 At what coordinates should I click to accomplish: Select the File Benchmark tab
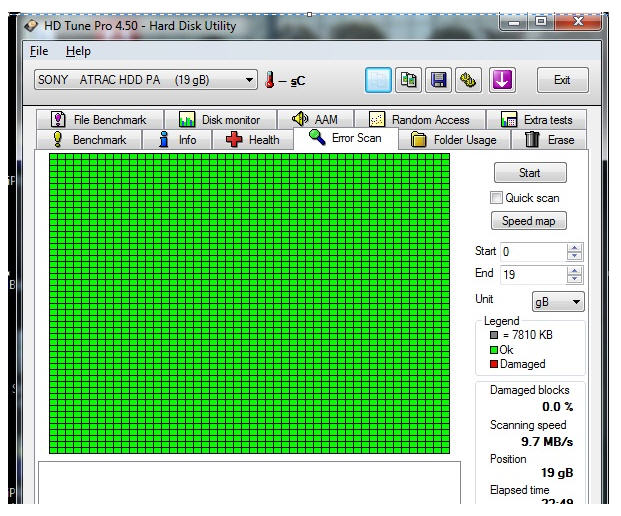click(x=98, y=120)
